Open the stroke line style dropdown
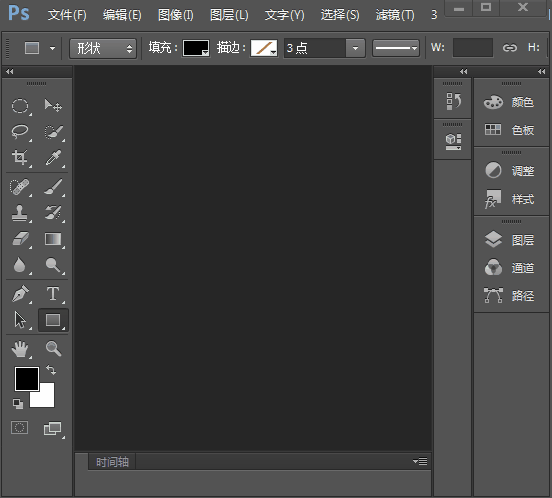 (396, 48)
